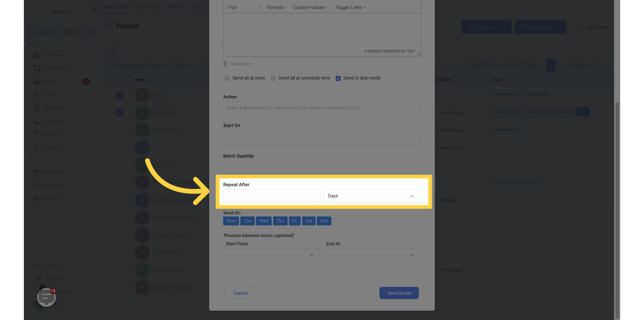Click the Cancel button

[240, 293]
